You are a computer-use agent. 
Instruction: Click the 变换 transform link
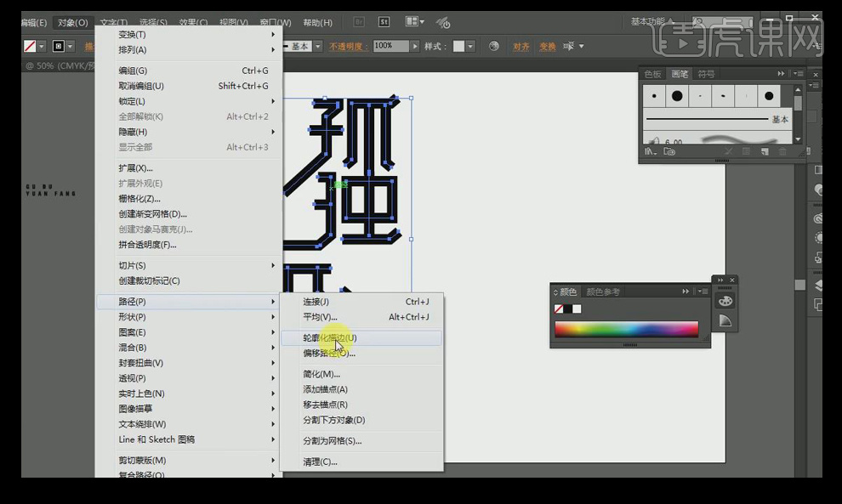pyautogui.click(x=547, y=47)
